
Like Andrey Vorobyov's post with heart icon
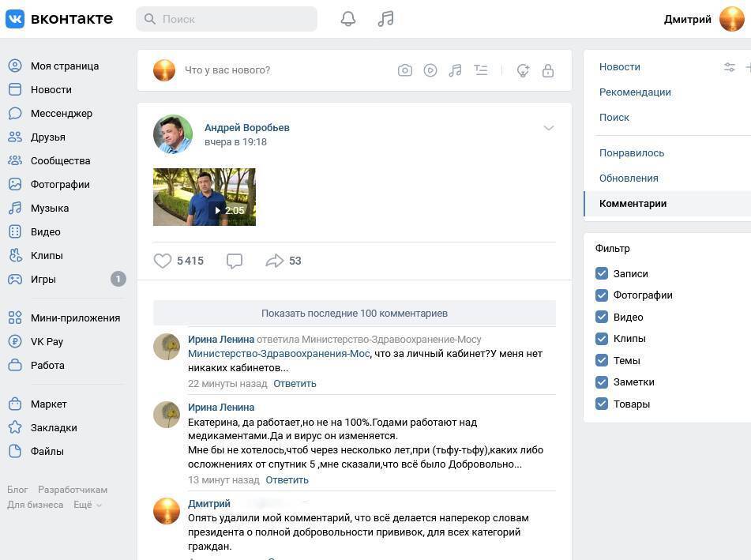click(163, 261)
